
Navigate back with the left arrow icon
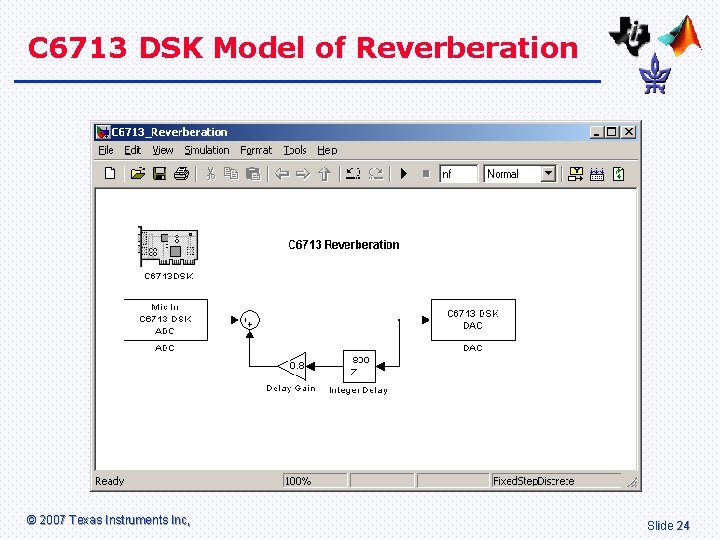click(x=281, y=174)
